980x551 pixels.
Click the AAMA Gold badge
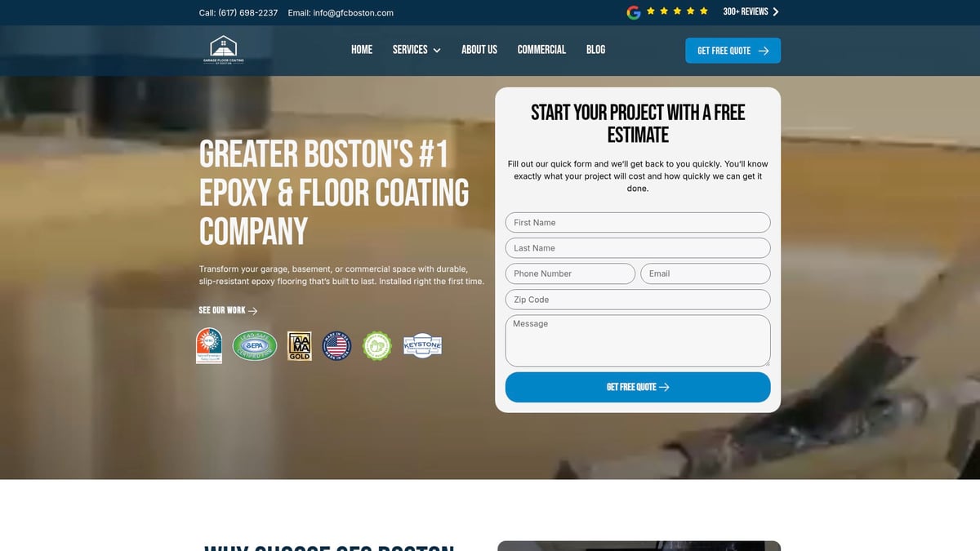pyautogui.click(x=300, y=346)
